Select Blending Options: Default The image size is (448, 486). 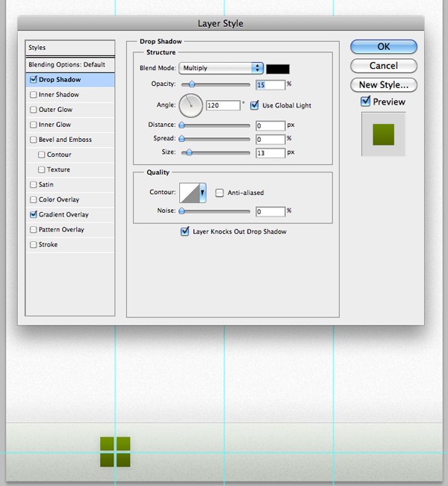tap(70, 65)
